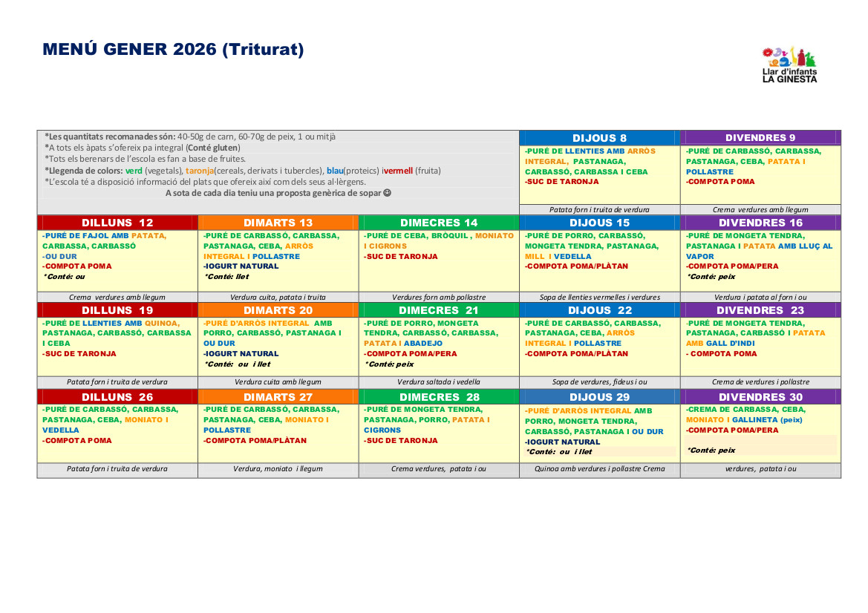Select the MENÚ GENER 2026 (Triturat) title

click(173, 50)
